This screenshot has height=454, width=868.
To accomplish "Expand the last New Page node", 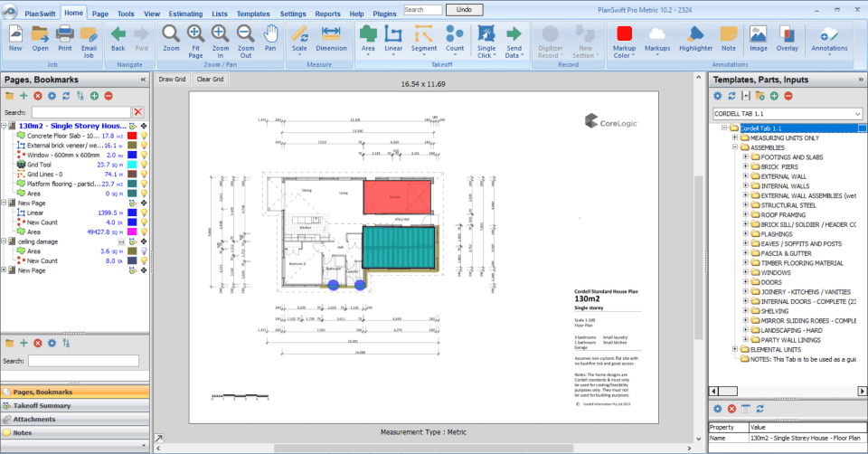I will (x=4, y=270).
